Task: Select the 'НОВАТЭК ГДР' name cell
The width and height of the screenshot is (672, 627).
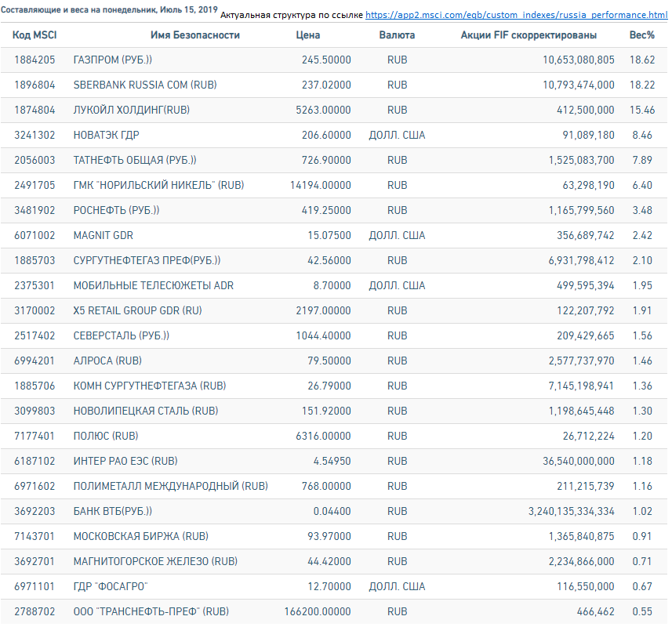Action: coord(107,136)
